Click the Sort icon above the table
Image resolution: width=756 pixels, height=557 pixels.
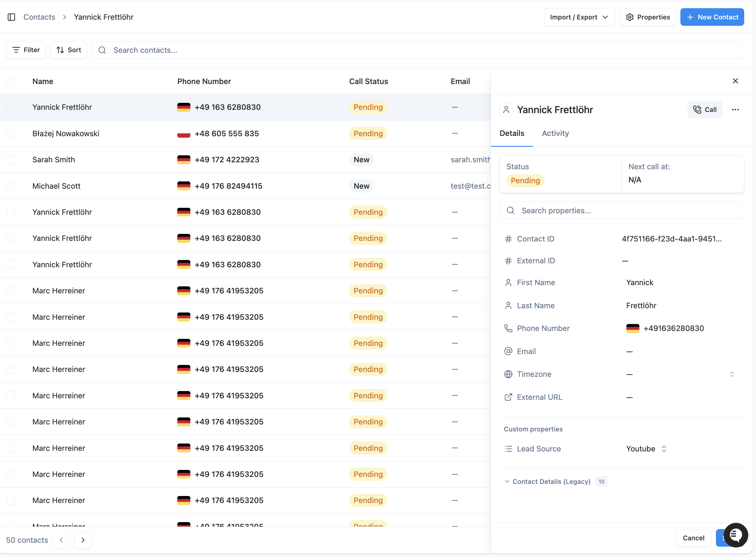coord(60,50)
